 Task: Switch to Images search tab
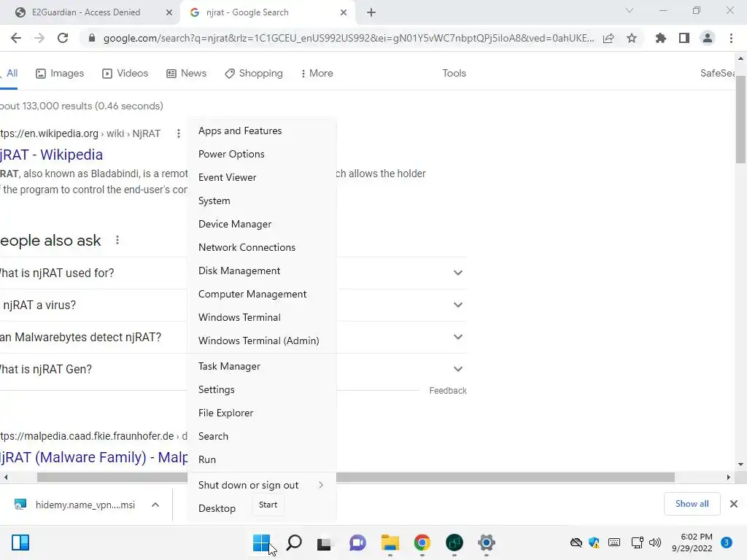(x=60, y=74)
